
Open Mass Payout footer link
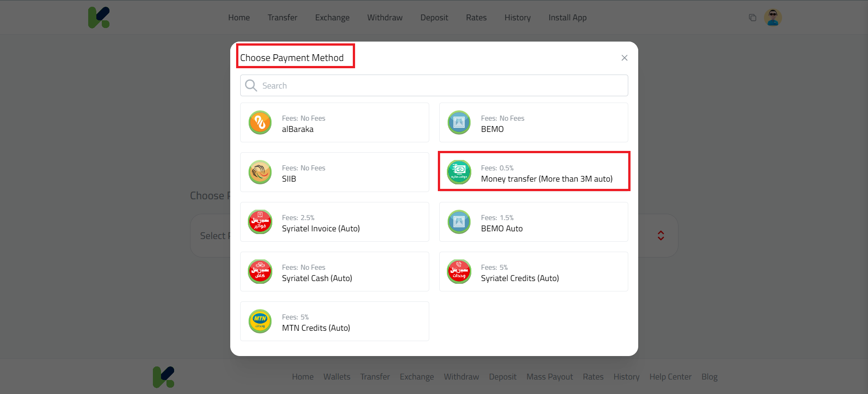click(x=550, y=377)
